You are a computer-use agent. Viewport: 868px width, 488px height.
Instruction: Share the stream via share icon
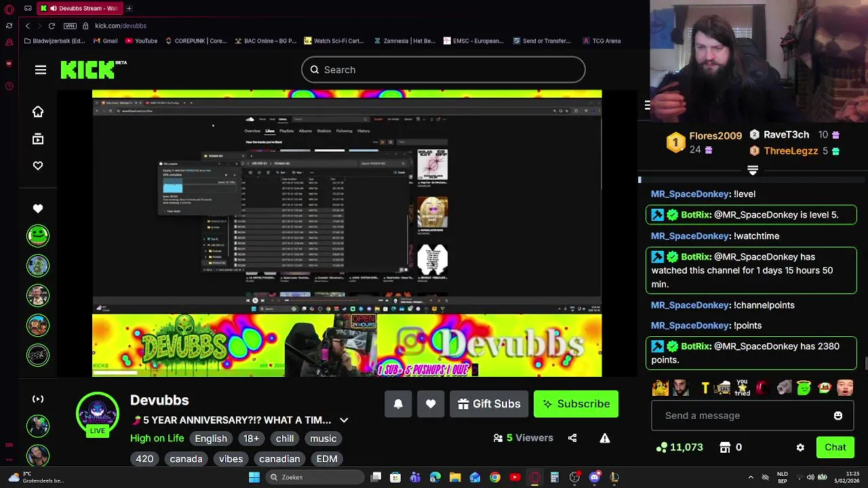click(572, 438)
